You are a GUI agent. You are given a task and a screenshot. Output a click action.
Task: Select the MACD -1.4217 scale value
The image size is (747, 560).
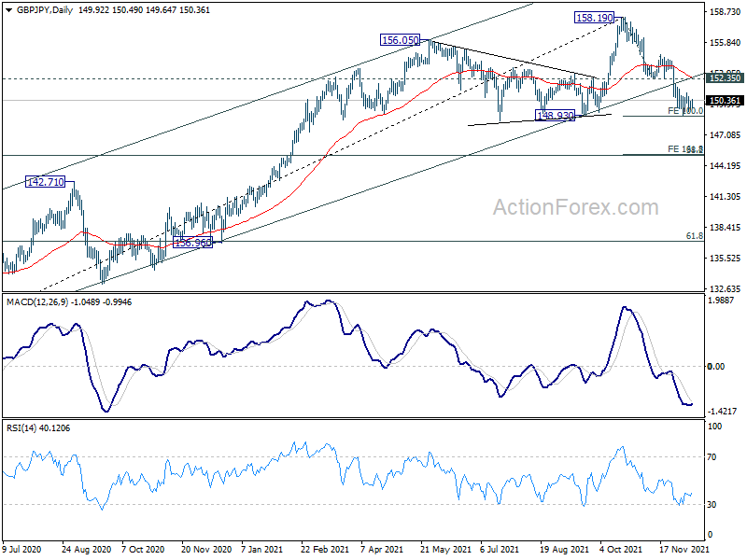[x=722, y=411]
